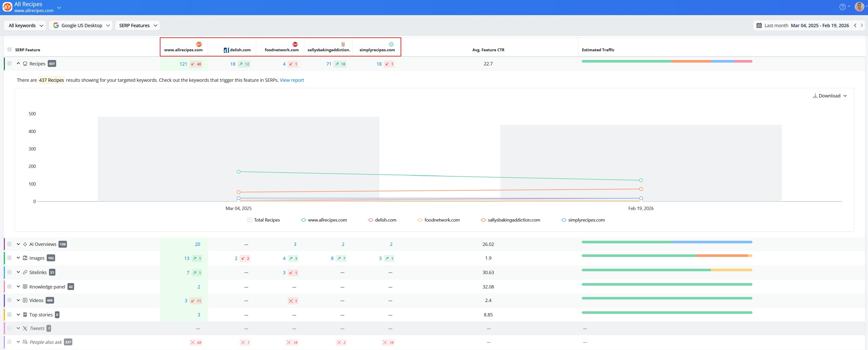This screenshot has width=868, height=350.
Task: Click the People also ask icon
Action: point(25,342)
